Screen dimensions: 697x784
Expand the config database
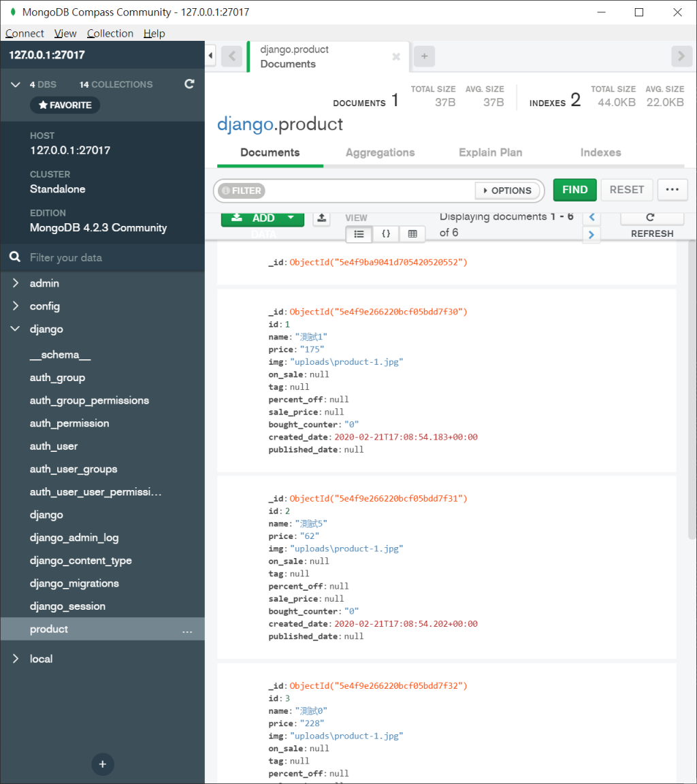pos(16,306)
